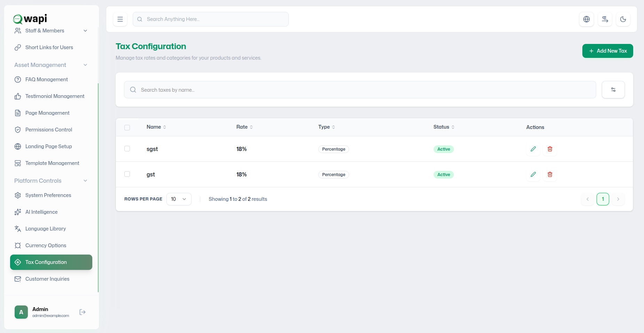Click the hamburger menu icon
This screenshot has width=644, height=333.
(120, 19)
